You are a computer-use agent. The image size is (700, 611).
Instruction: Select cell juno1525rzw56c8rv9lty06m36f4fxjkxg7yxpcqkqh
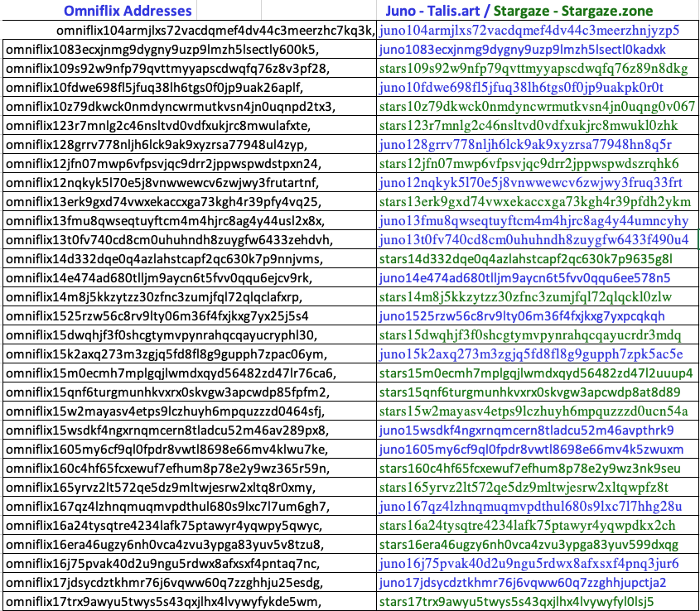(538, 316)
